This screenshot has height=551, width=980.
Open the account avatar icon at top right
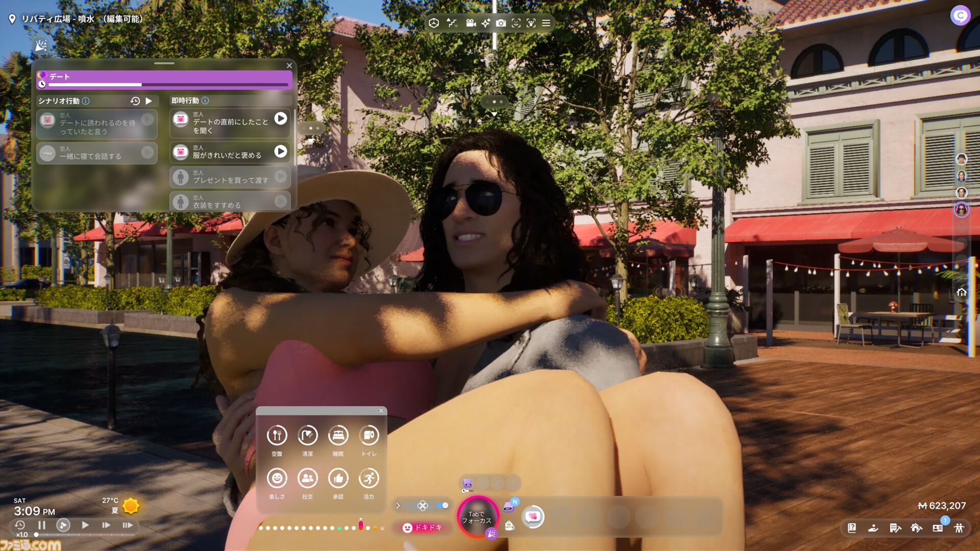pos(960,16)
